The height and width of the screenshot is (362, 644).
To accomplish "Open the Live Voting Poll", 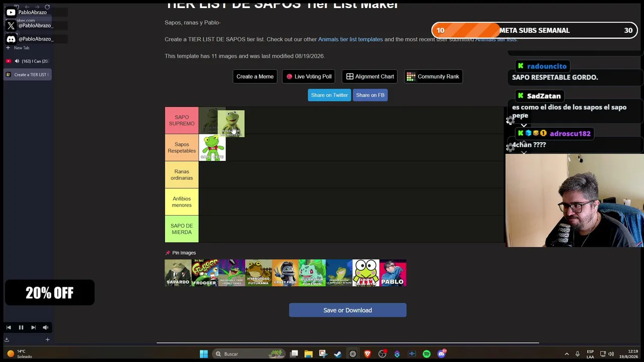I will (x=309, y=76).
